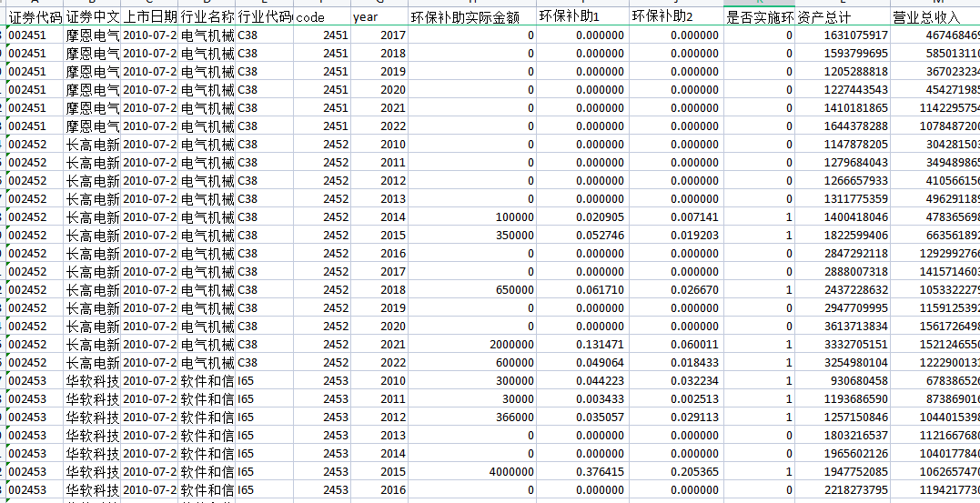
Task: Select the 上市日期 header cell
Action: [x=149, y=17]
